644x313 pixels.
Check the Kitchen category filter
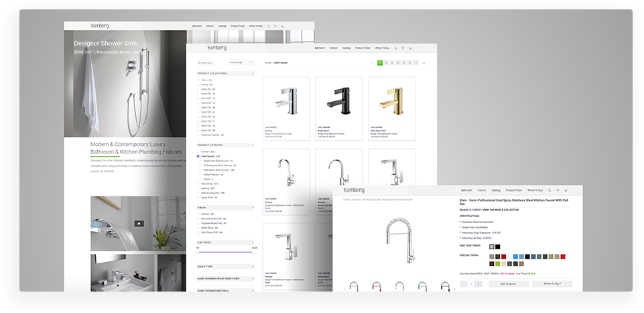pyautogui.click(x=198, y=151)
